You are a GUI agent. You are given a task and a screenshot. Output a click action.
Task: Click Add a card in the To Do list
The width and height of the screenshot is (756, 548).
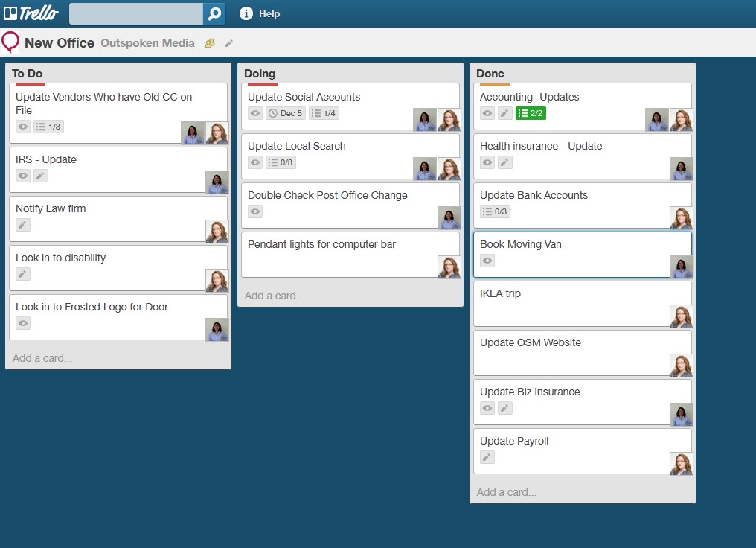[42, 358]
